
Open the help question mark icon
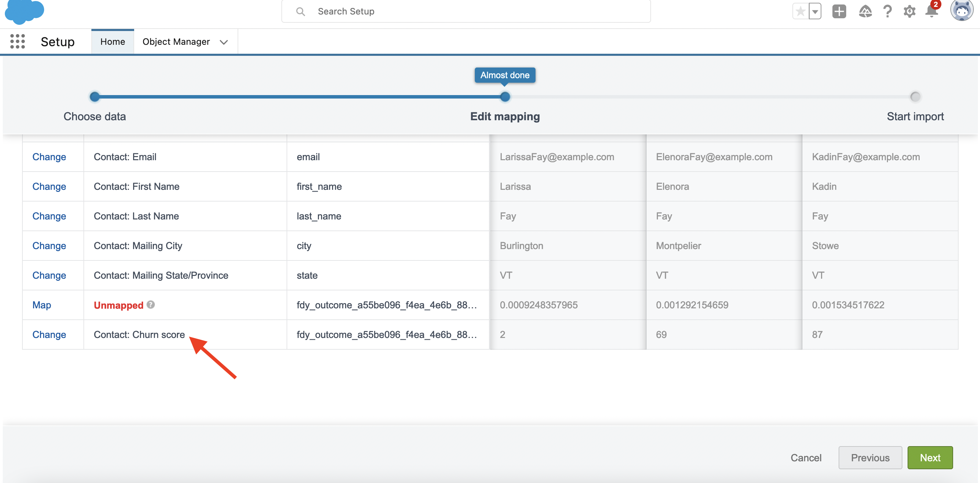coord(887,11)
